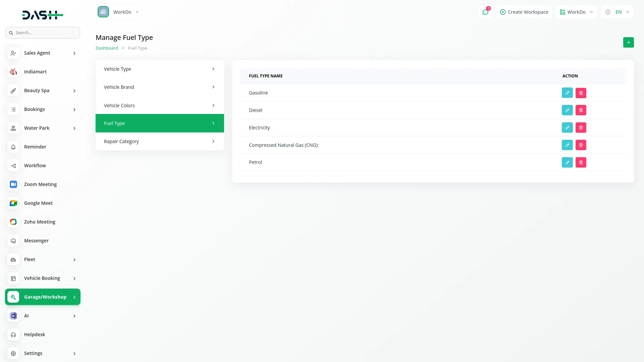This screenshot has width=644, height=362.
Task: Delete the Petrol fuel type row
Action: 581,163
